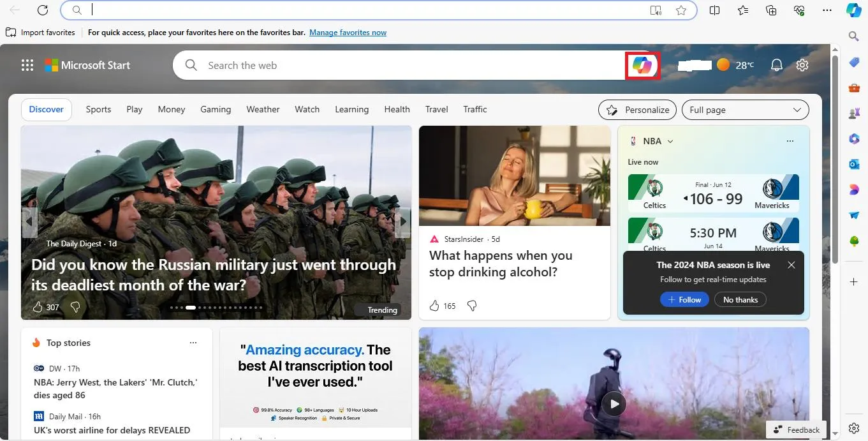Click the Copilot icon in search box

point(642,65)
